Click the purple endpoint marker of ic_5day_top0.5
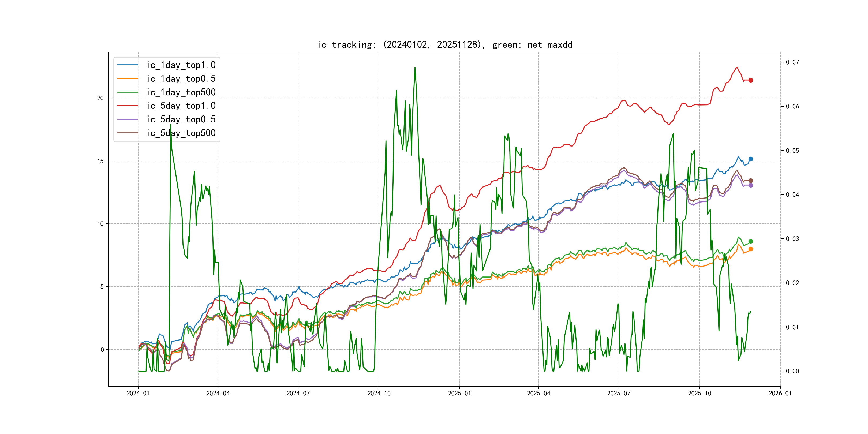Viewport: 868px width, 434px height. pyautogui.click(x=751, y=185)
